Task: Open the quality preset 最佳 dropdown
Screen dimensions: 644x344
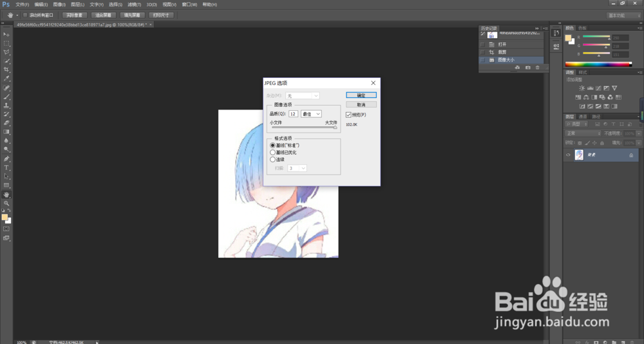Action: pos(311,114)
